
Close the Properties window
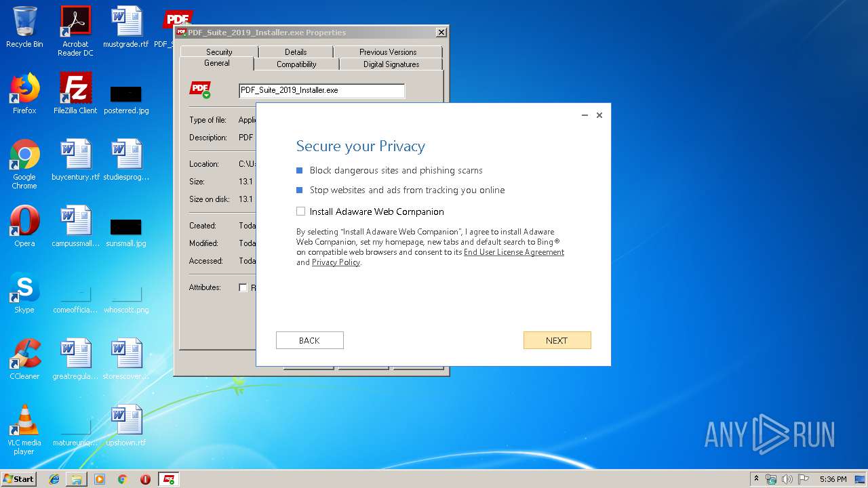coord(441,33)
